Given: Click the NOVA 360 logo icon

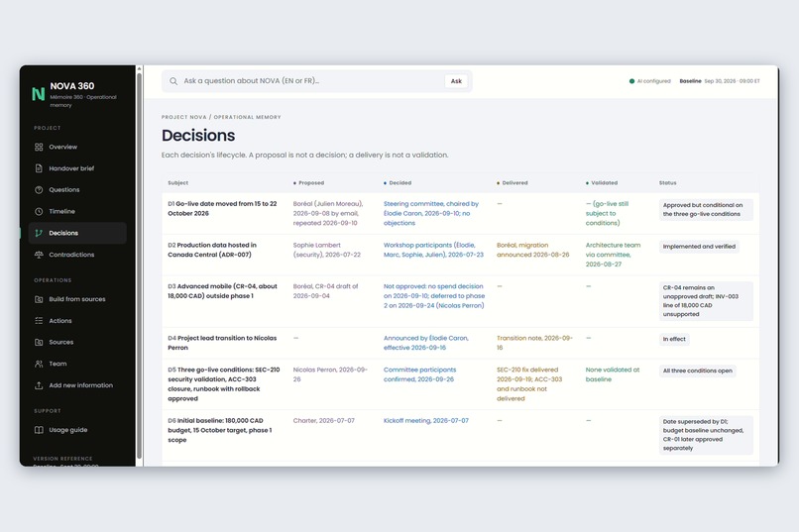Looking at the screenshot, I should point(39,94).
